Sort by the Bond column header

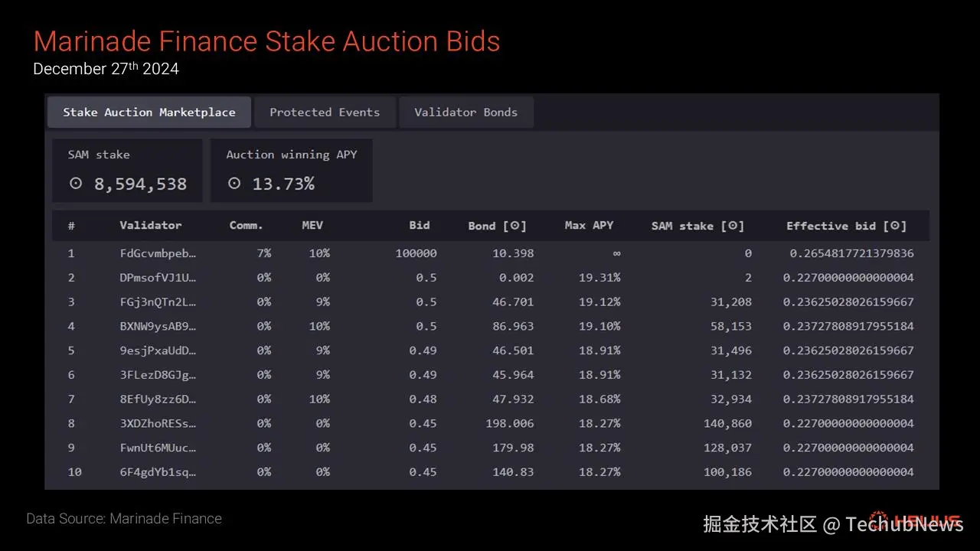[x=497, y=226]
